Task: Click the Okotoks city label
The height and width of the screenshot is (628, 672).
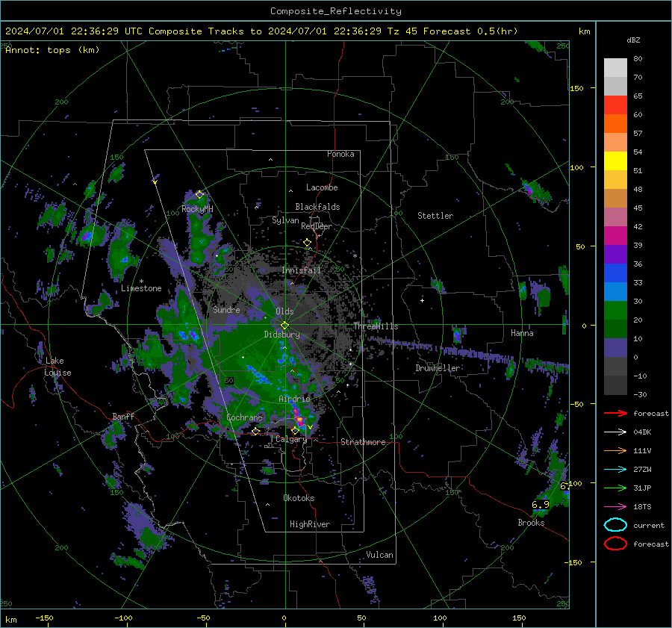Action: (x=299, y=498)
